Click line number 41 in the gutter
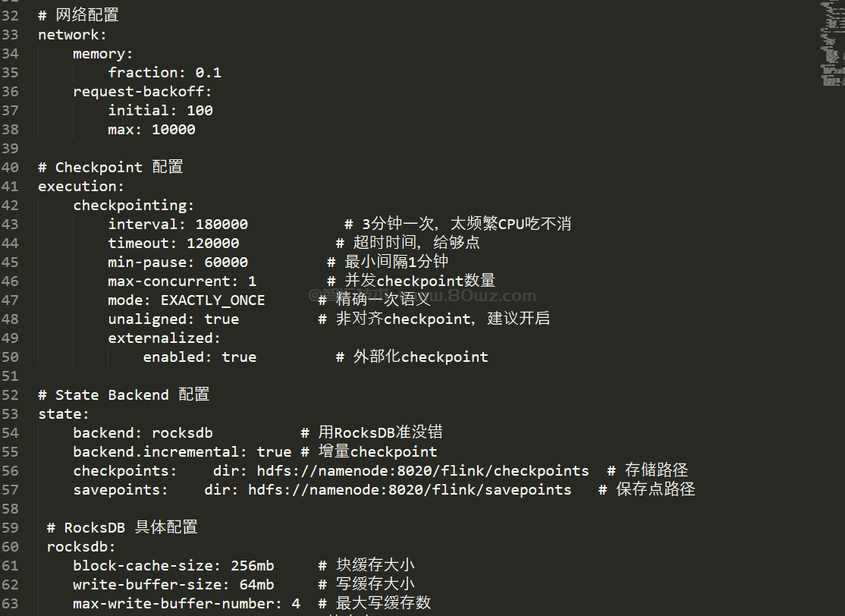The image size is (845, 616). (10, 187)
